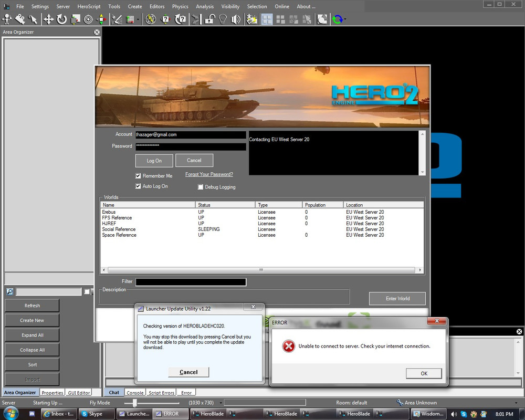Click the globe with lightning icon
The height and width of the screenshot is (420, 525).
150,19
